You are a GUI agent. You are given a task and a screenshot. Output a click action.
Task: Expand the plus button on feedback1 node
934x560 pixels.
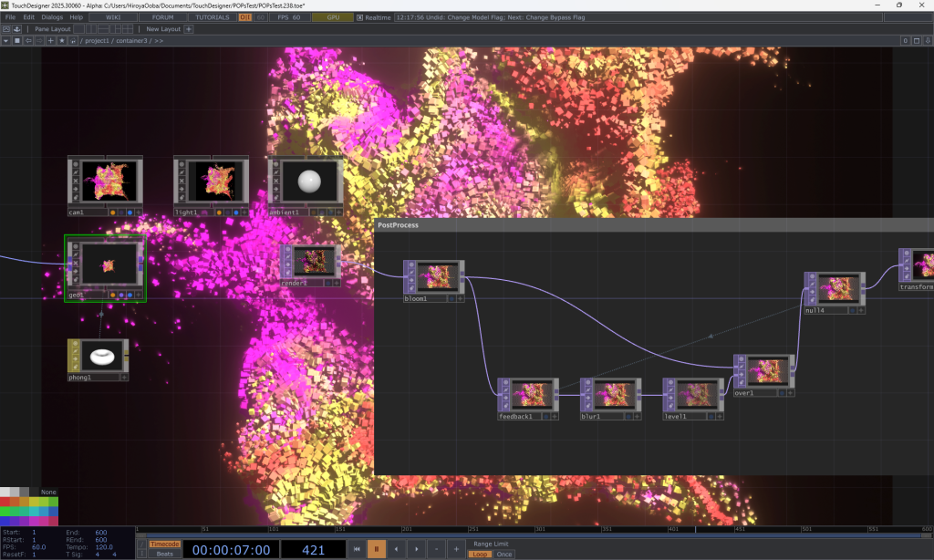click(x=554, y=417)
